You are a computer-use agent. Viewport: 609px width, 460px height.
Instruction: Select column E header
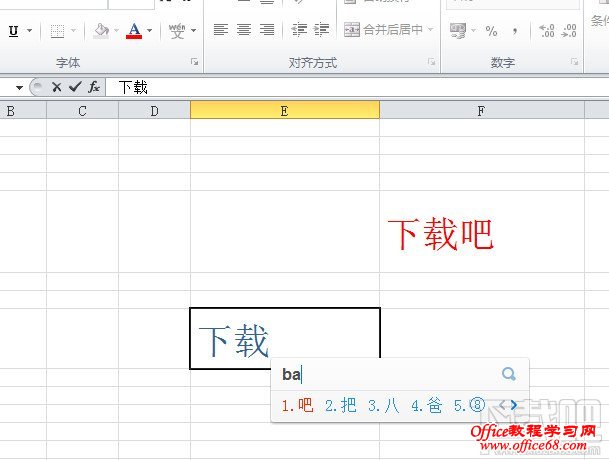285,110
